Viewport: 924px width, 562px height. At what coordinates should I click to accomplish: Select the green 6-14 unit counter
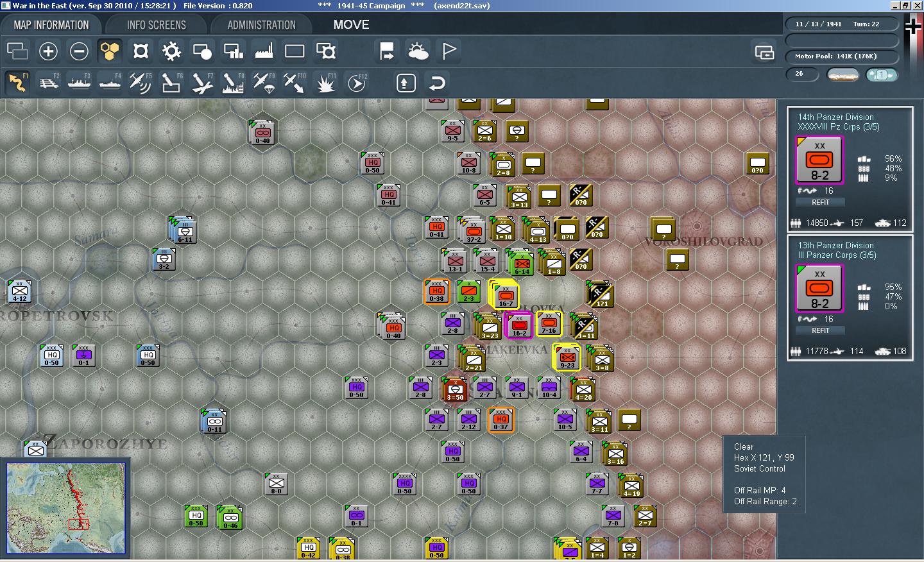(x=521, y=263)
